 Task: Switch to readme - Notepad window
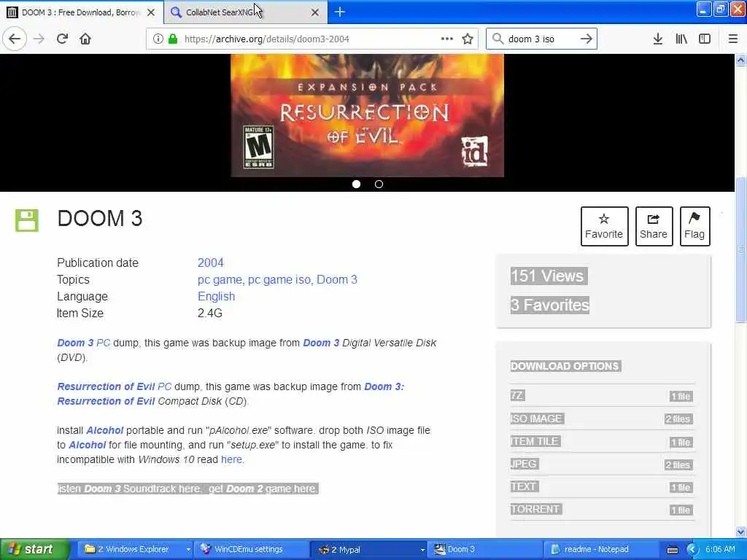tap(601, 550)
